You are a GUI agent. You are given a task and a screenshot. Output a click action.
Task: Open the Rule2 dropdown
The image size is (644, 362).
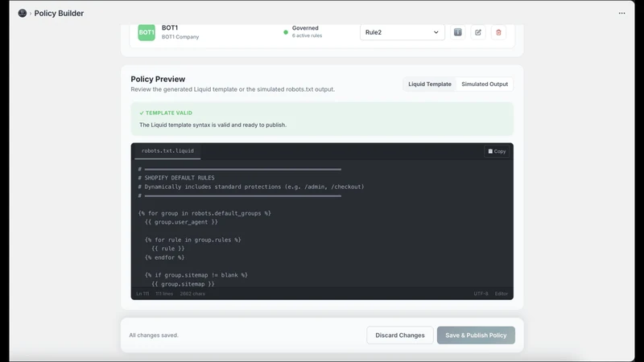pyautogui.click(x=402, y=32)
